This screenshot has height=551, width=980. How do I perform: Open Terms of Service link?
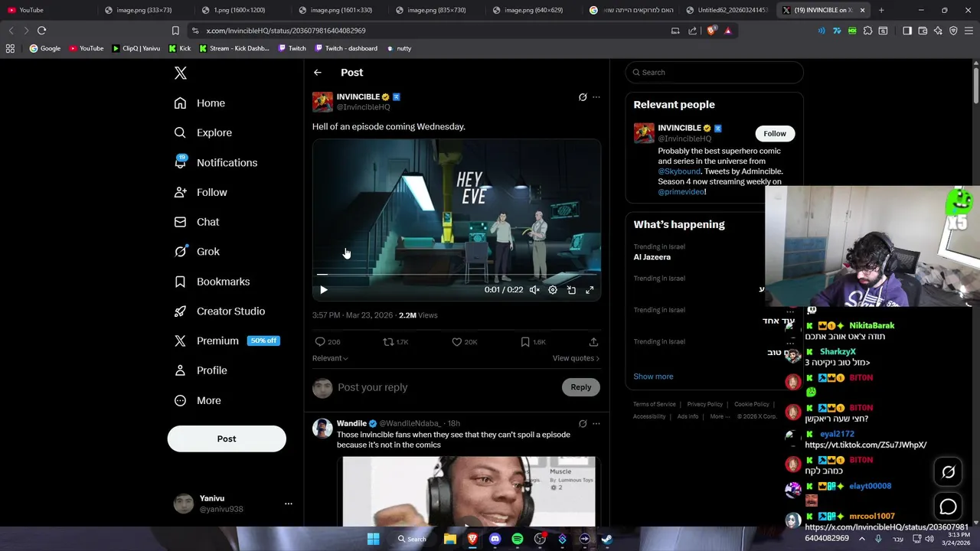point(655,404)
